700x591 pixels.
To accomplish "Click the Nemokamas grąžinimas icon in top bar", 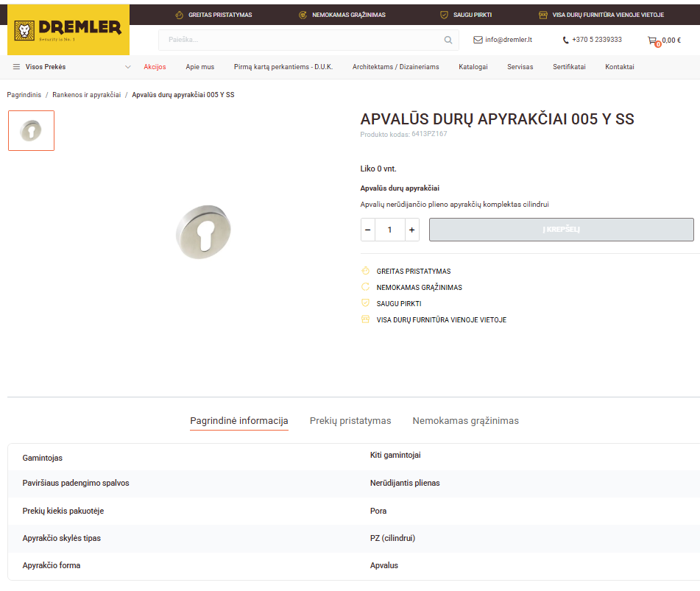I will coord(303,15).
